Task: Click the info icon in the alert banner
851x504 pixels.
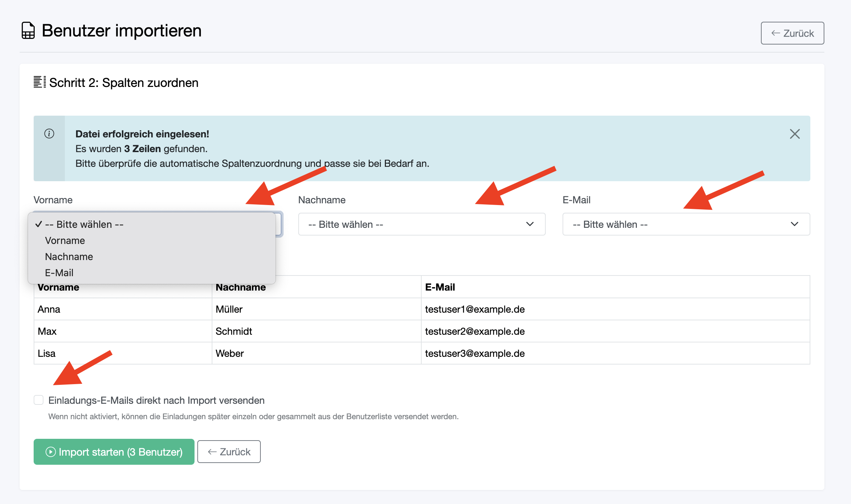Action: point(49,134)
